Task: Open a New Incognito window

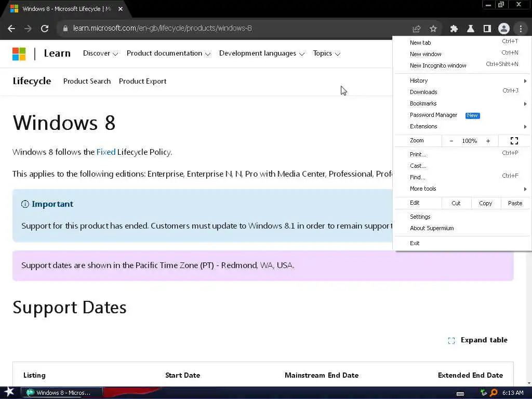Action: (462, 65)
